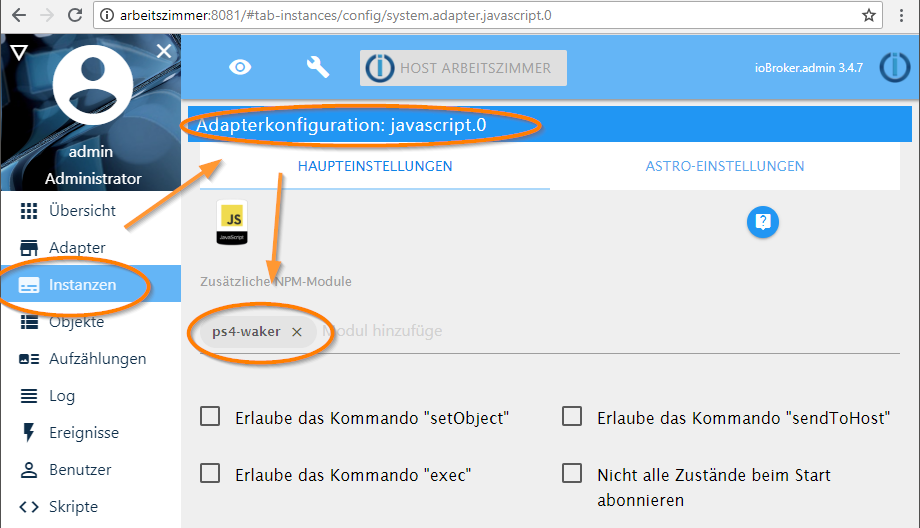Screen dimensions: 920x528
Task: Click the ioBroker logo in the header
Action: (895, 67)
